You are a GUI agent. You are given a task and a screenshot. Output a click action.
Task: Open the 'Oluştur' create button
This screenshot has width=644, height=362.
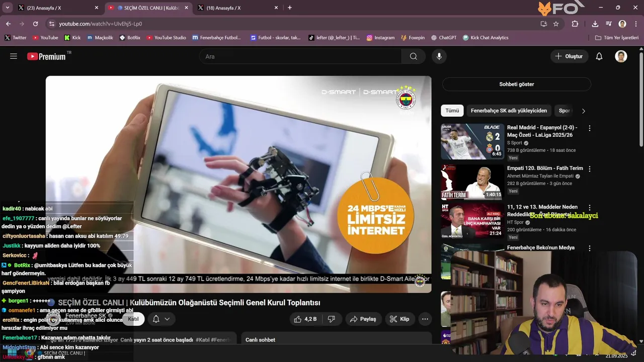[x=569, y=56]
